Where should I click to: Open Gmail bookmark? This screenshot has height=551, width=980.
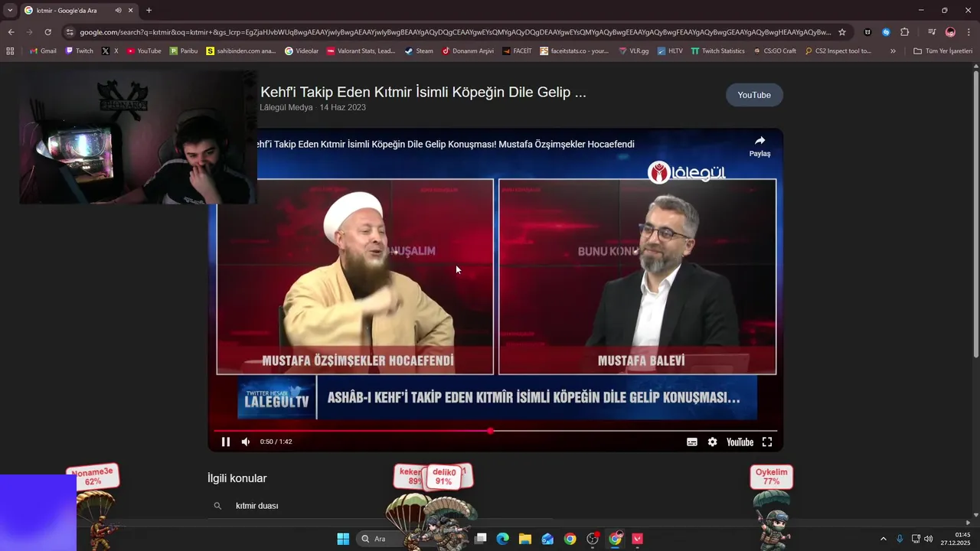click(x=43, y=51)
